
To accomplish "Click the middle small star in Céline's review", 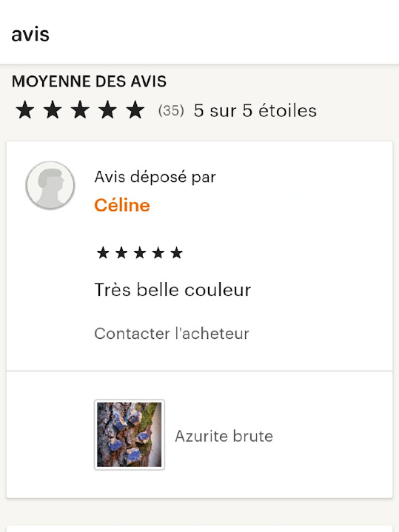I will [x=140, y=253].
